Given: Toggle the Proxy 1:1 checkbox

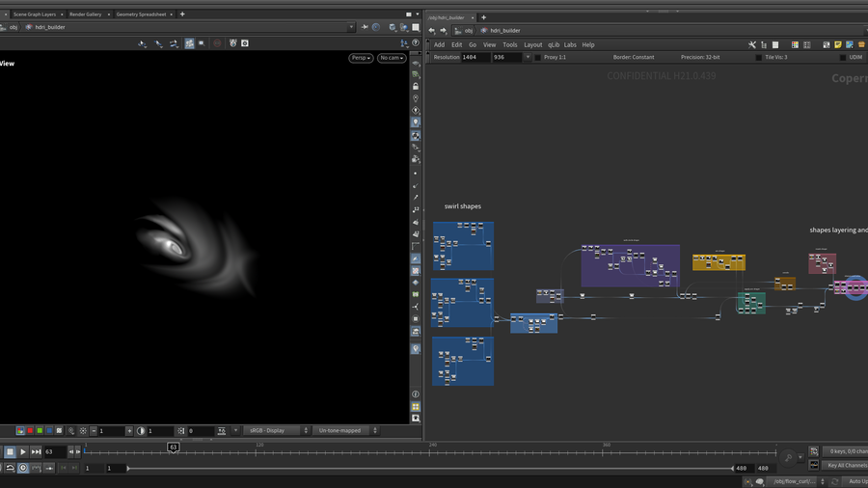Looking at the screenshot, I should click(x=538, y=57).
